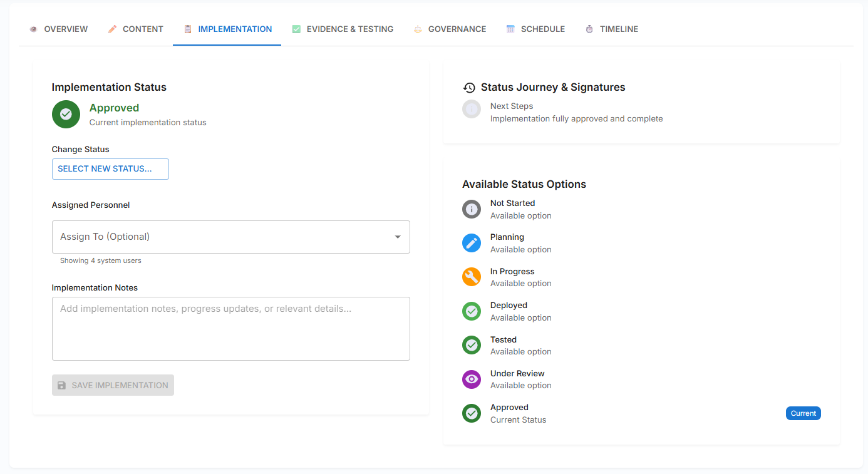Open the Assign To (Optional) combo box
868x474 pixels.
click(x=219, y=237)
